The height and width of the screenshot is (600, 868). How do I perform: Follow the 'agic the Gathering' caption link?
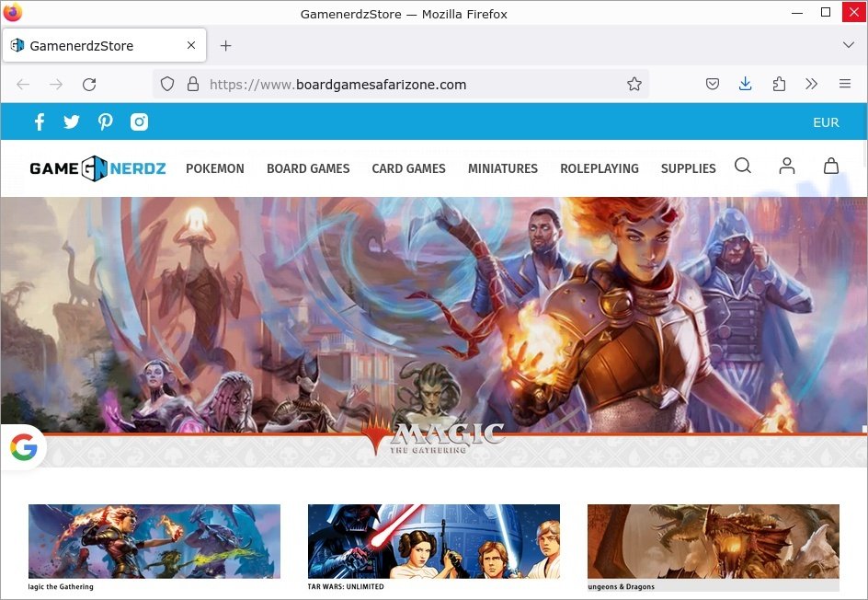click(61, 587)
